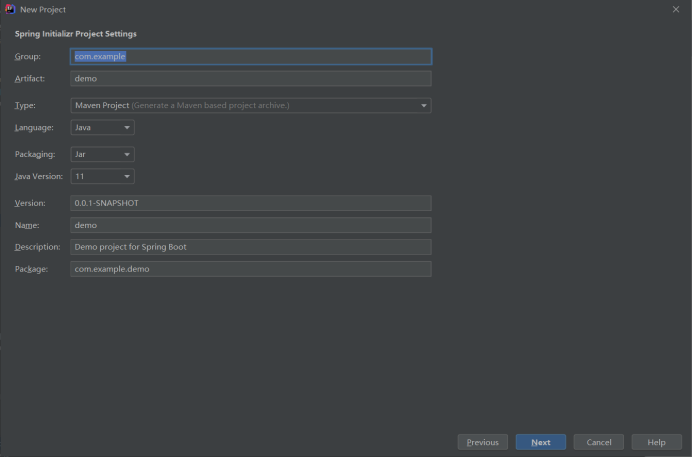This screenshot has height=458, width=692.
Task: Click the Group label
Action: pos(27,56)
